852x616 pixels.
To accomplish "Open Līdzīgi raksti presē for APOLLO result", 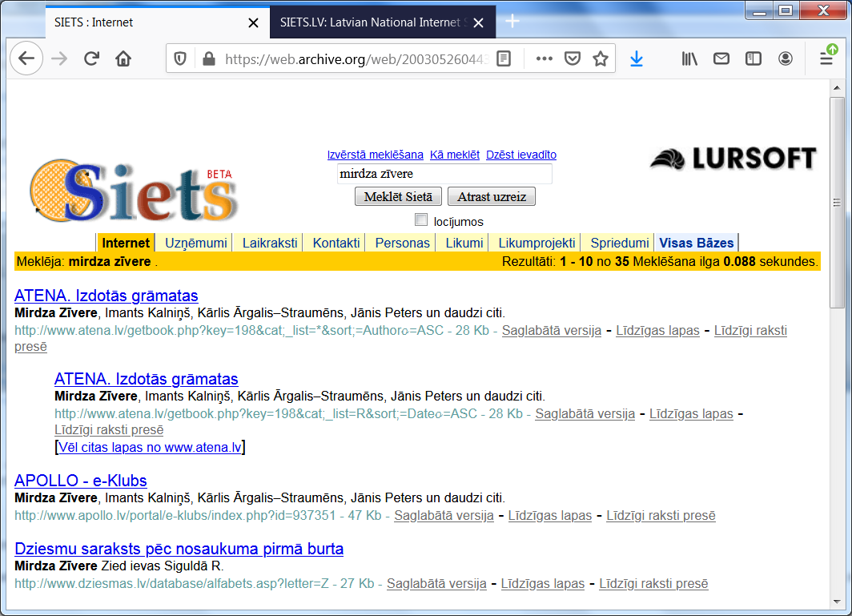I will pos(661,515).
